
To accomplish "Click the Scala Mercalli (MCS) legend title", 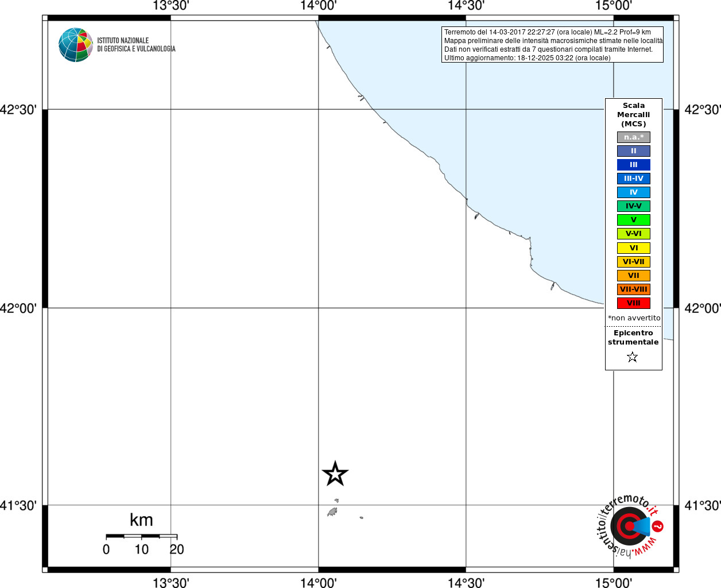I will (634, 115).
